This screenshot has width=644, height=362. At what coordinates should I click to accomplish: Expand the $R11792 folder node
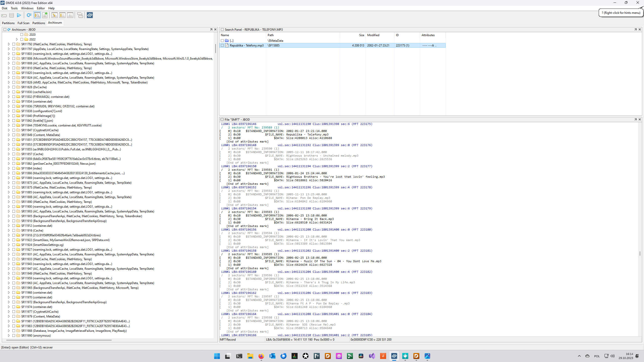pos(9,44)
